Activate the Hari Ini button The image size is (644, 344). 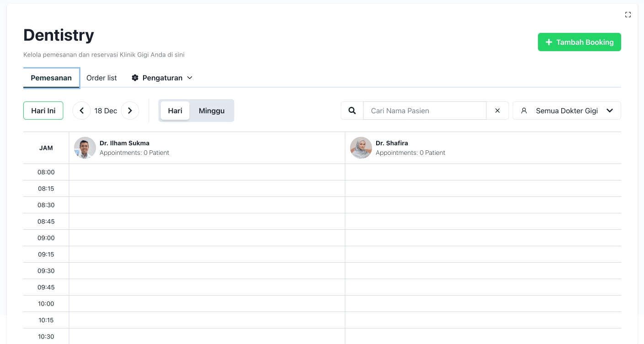(43, 111)
